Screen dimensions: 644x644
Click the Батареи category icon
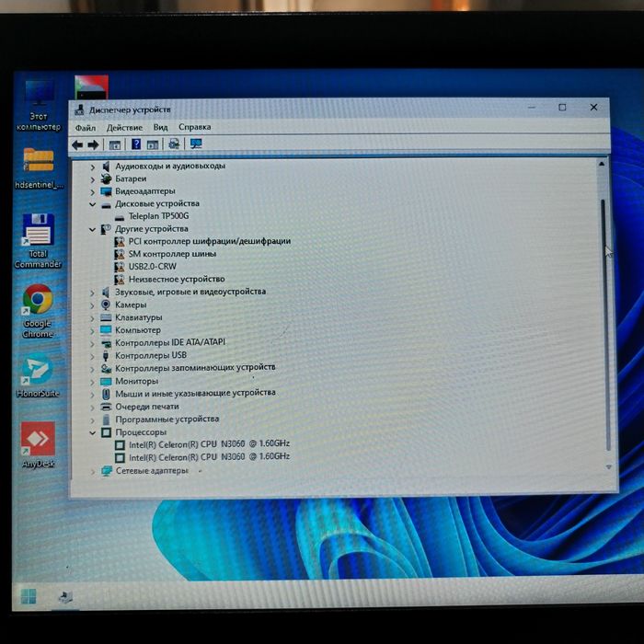(106, 178)
